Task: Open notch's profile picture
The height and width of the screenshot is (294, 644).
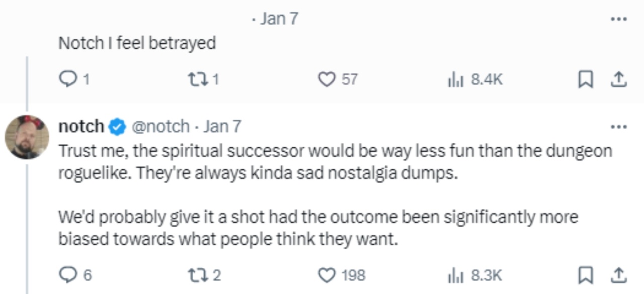Action: coord(27,137)
